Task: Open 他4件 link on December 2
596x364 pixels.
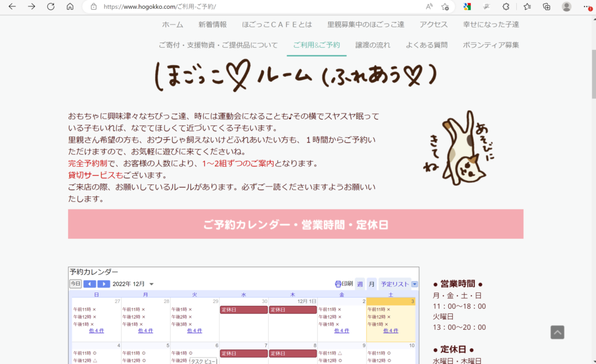Action: click(x=342, y=331)
